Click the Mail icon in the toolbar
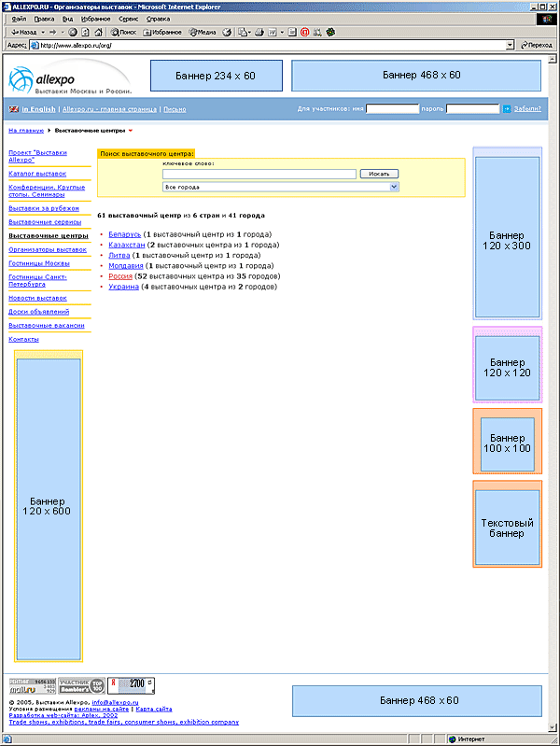This screenshot has width=560, height=746. (245, 33)
